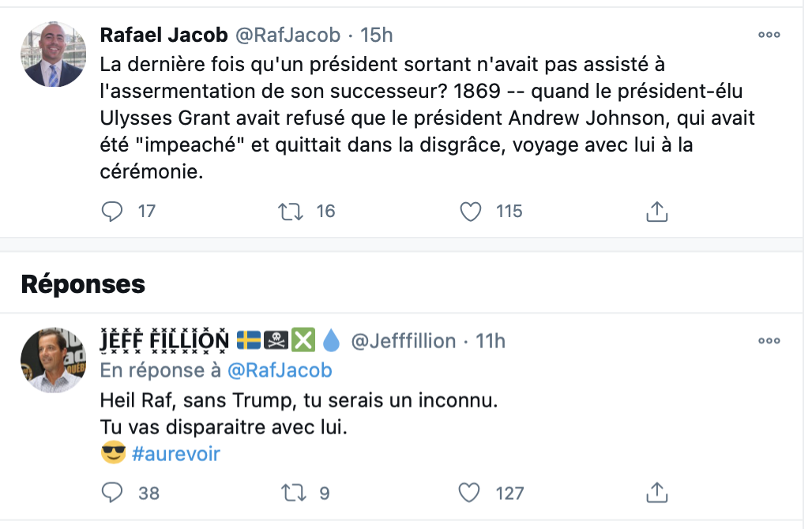Reply to Rafael Jacob's tweet
Image resolution: width=812 pixels, height=529 pixels.
click(115, 211)
